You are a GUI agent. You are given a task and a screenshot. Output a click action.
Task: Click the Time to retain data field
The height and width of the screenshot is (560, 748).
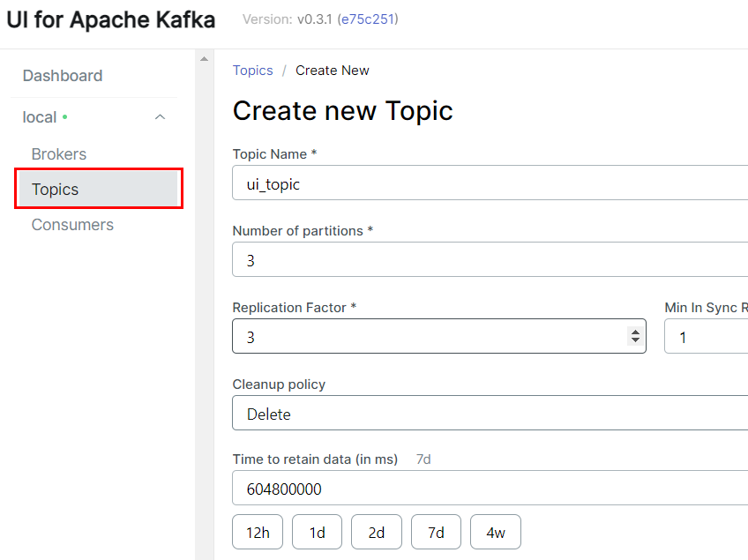(x=490, y=488)
